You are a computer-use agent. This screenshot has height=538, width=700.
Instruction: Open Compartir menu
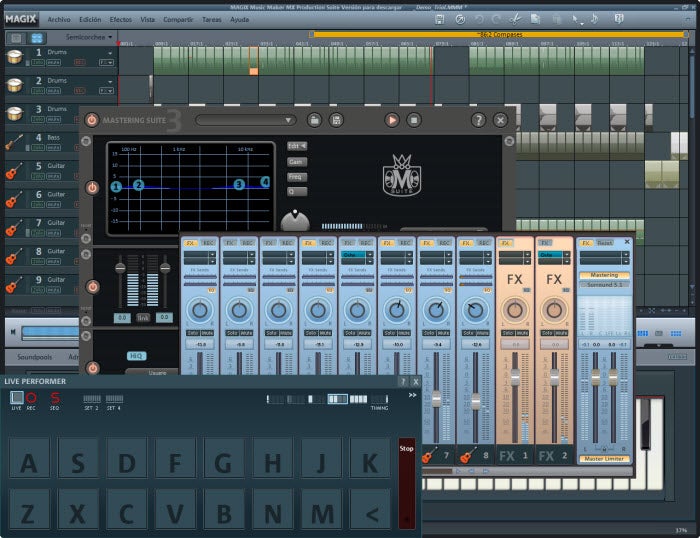coord(178,20)
